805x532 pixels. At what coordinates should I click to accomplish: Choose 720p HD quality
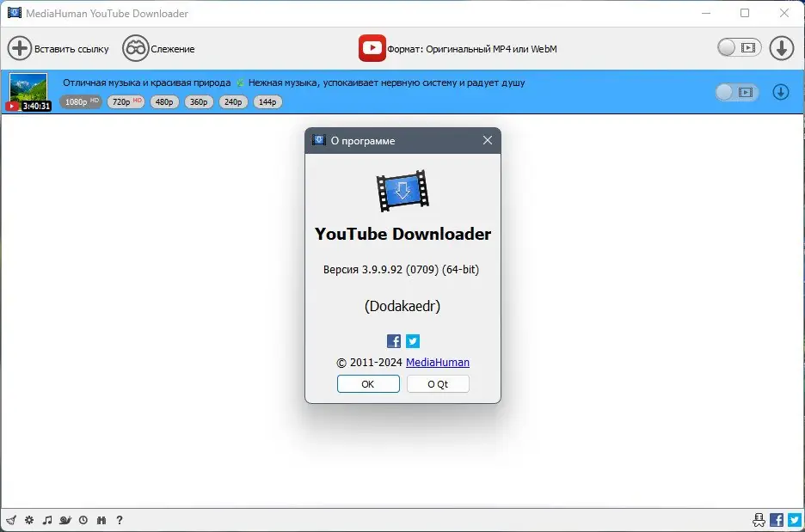tap(126, 101)
